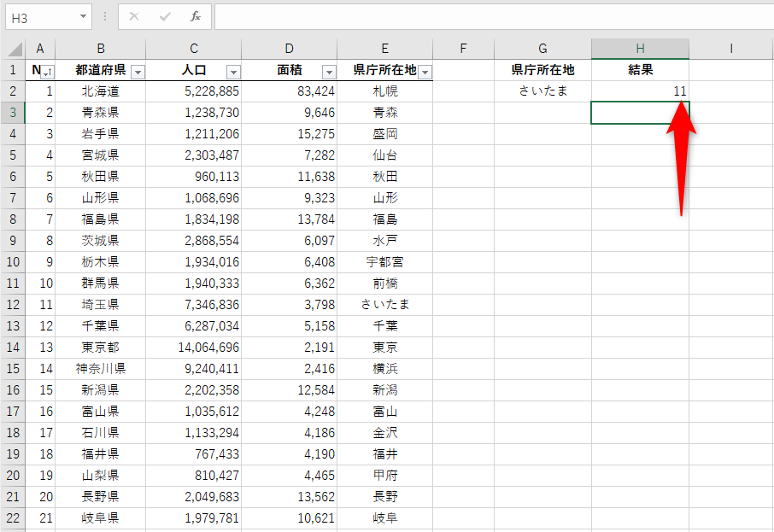774x532 pixels.
Task: Open the 面積 filter dropdown
Action: coord(329,73)
